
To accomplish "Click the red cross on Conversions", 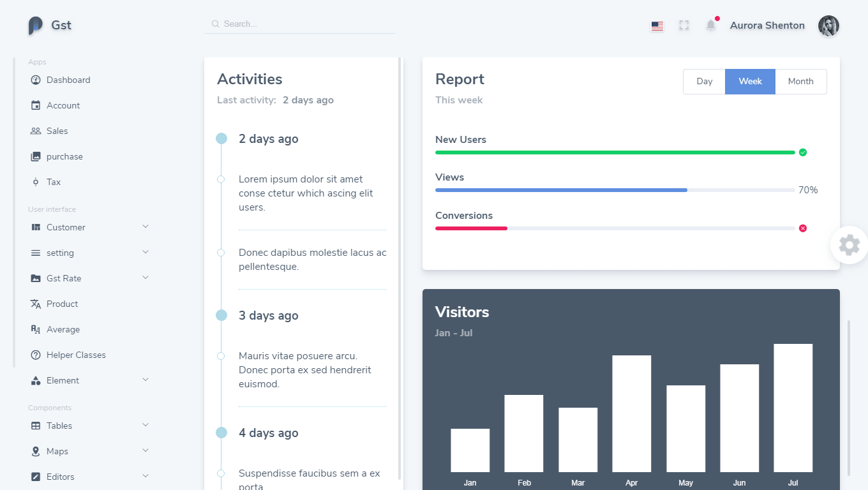I will coord(803,228).
